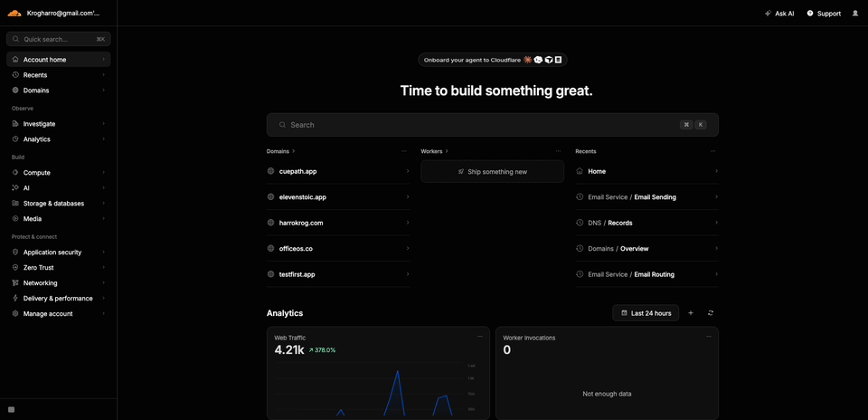The height and width of the screenshot is (420, 868).
Task: Click the globe icon beside cuepath.app
Action: (x=270, y=171)
